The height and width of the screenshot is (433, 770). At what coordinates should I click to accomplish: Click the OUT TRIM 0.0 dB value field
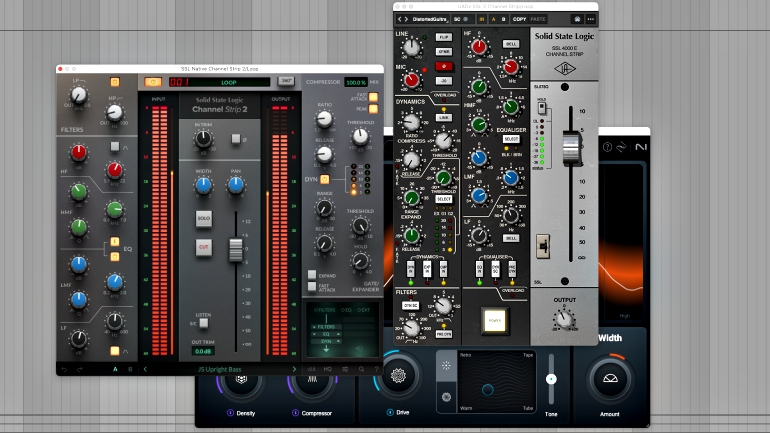[x=203, y=351]
